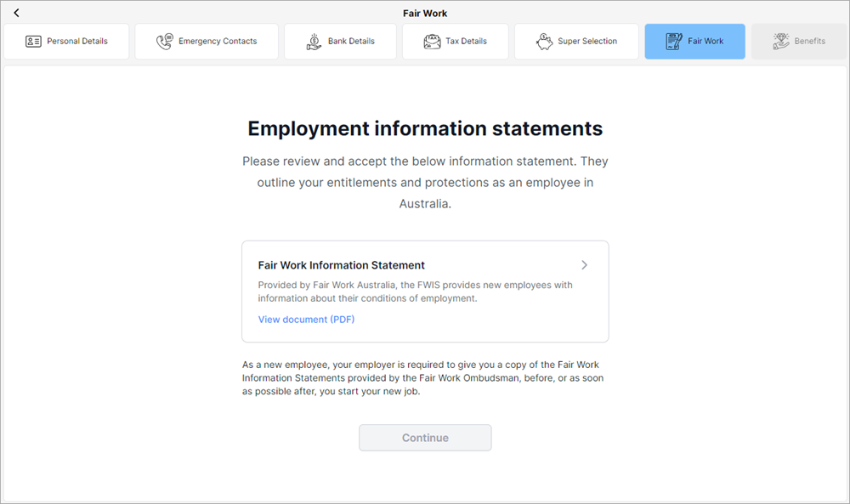
Task: Click the back arrow icon
Action: [16, 13]
